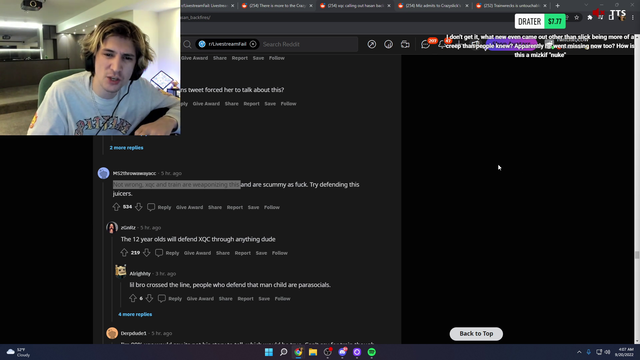640x360 pixels.
Task: Upvote Alrighhty's comment with 6 points
Action: [x=133, y=298]
